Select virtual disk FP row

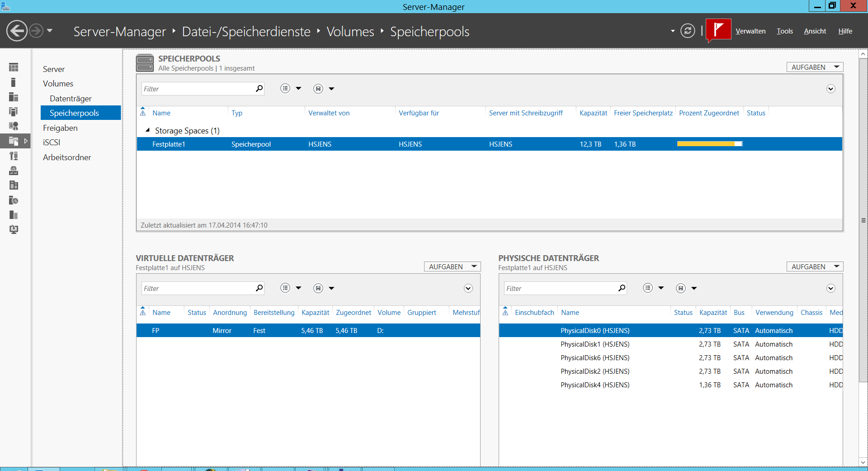[x=308, y=330]
